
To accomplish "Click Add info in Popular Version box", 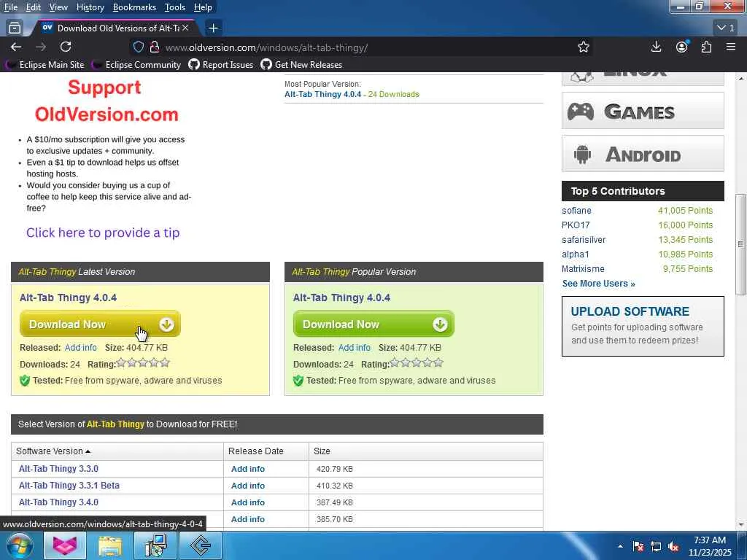I will [x=354, y=348].
